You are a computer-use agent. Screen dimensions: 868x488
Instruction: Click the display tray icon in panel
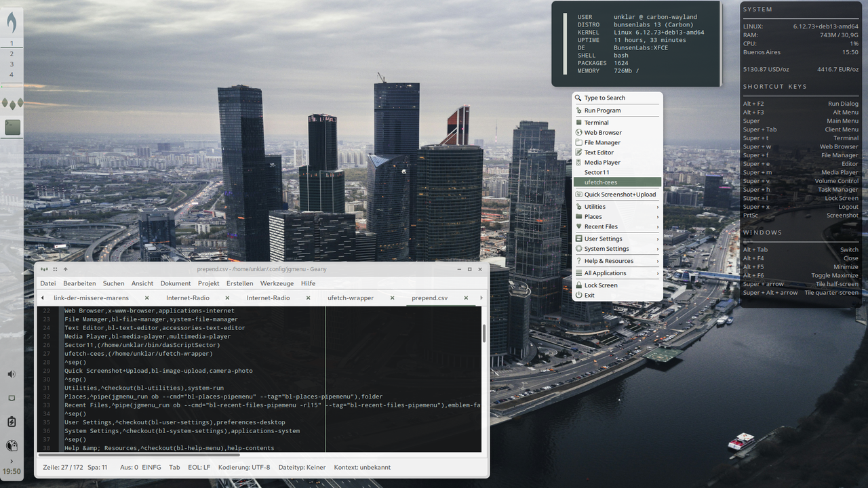point(12,398)
